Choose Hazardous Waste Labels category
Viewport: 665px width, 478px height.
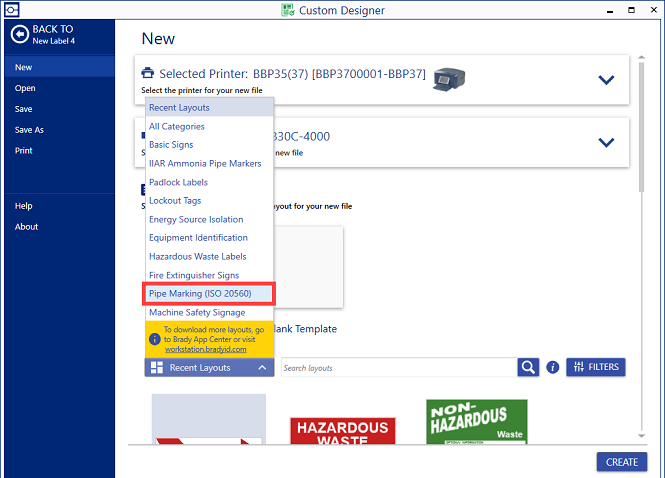point(210,256)
